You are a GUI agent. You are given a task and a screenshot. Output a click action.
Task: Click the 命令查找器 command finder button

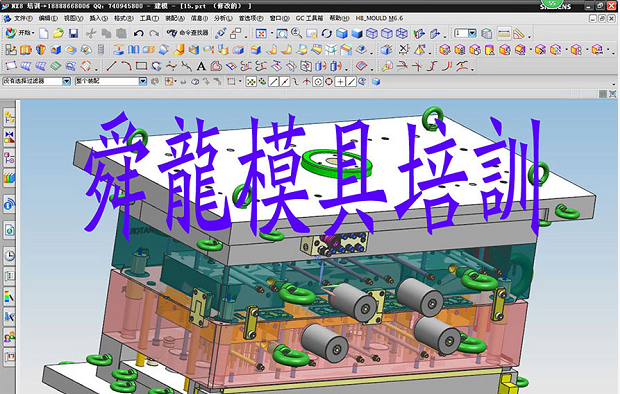[187, 33]
